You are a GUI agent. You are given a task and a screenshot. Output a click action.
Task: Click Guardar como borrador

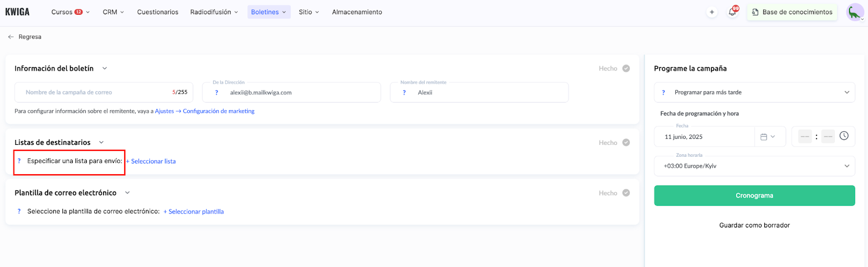(x=754, y=225)
